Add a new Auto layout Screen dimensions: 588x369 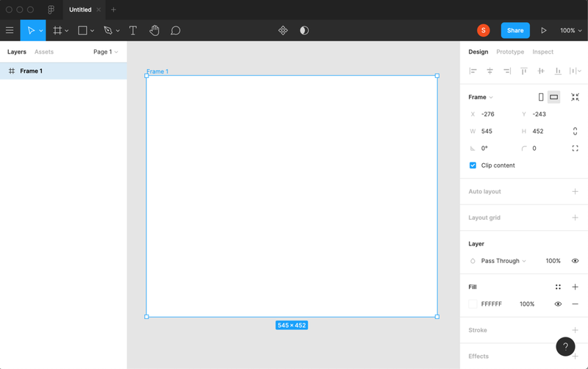coord(575,191)
